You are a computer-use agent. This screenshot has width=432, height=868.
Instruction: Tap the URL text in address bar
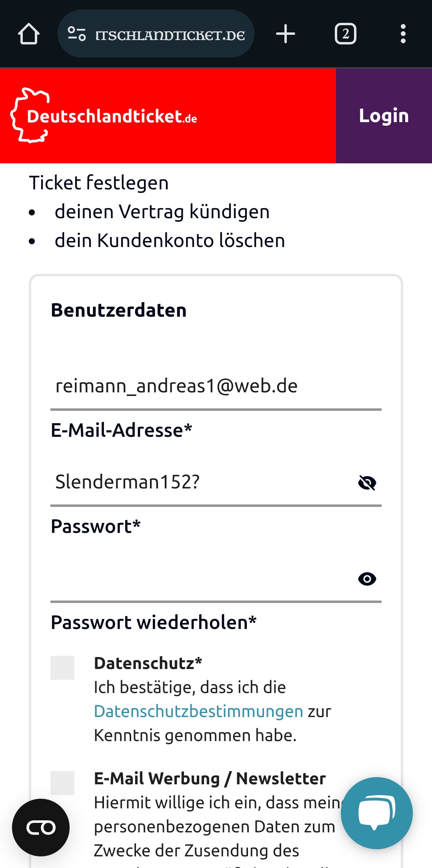pos(170,35)
